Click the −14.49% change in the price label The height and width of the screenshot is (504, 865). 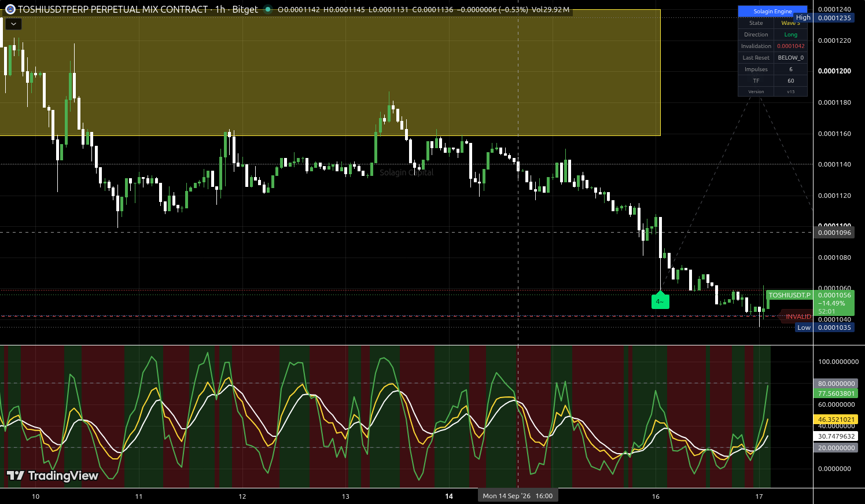tap(831, 303)
